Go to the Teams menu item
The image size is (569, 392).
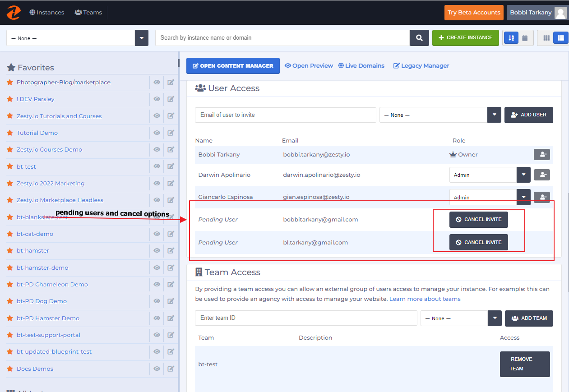pos(88,12)
